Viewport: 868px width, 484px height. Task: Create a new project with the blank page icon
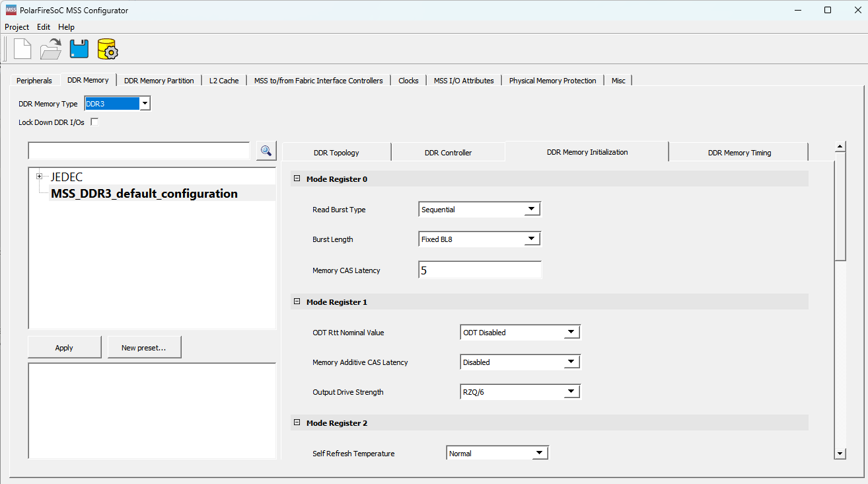(22, 50)
